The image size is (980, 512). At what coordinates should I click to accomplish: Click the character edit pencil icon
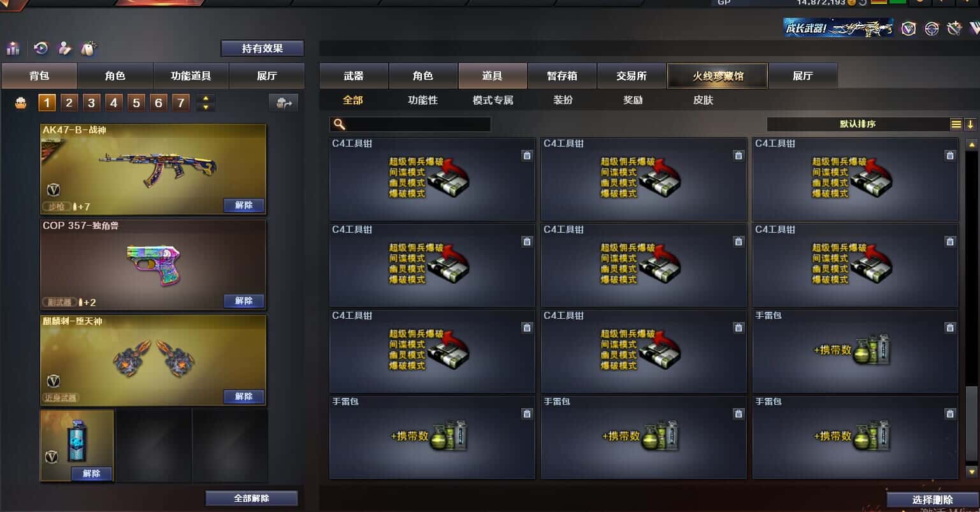65,48
